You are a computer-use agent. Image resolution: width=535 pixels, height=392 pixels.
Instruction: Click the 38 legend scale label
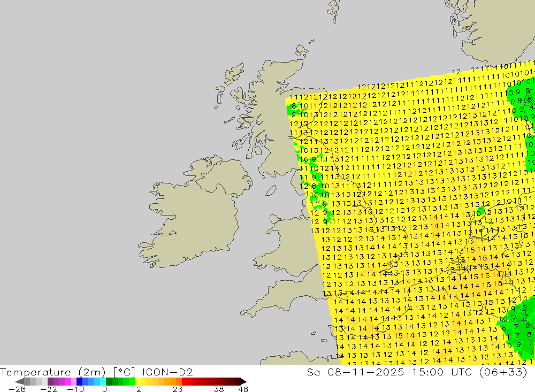point(219,389)
